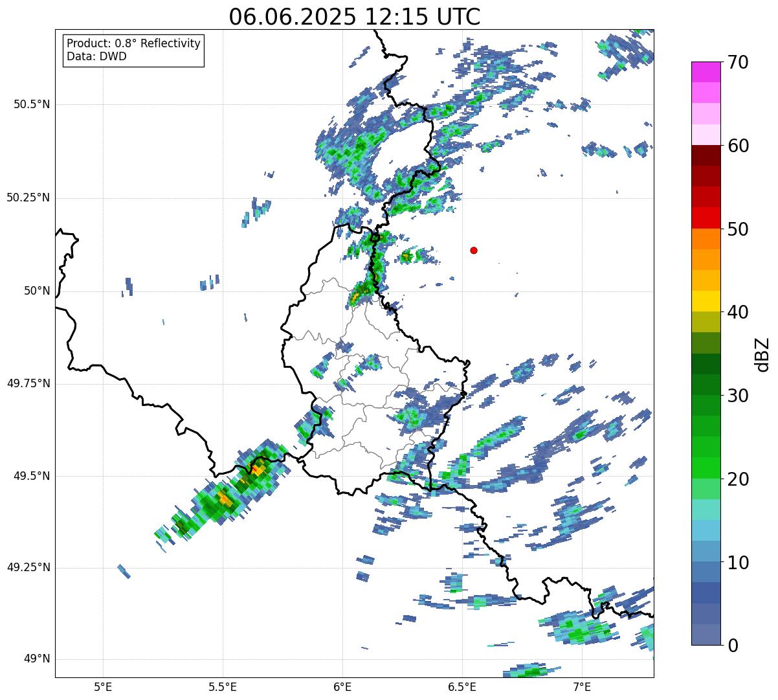Click the 50.5°N latitude label
Screen dimensions: 778x700
pos(32,104)
